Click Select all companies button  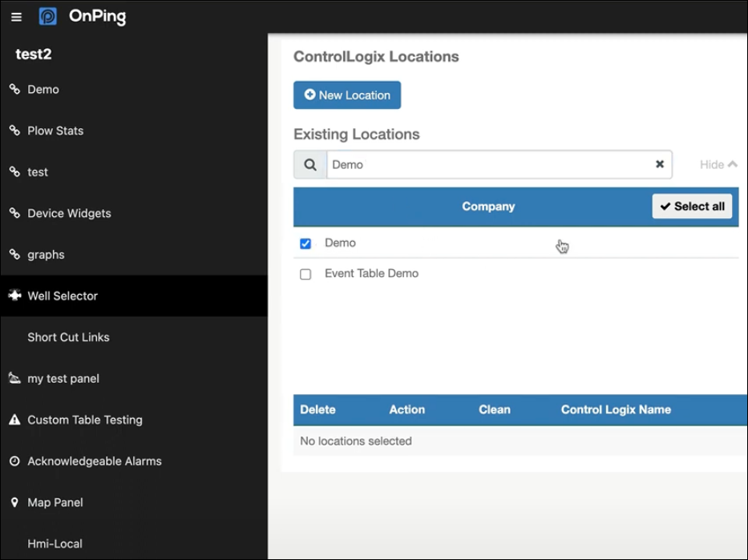click(x=692, y=207)
